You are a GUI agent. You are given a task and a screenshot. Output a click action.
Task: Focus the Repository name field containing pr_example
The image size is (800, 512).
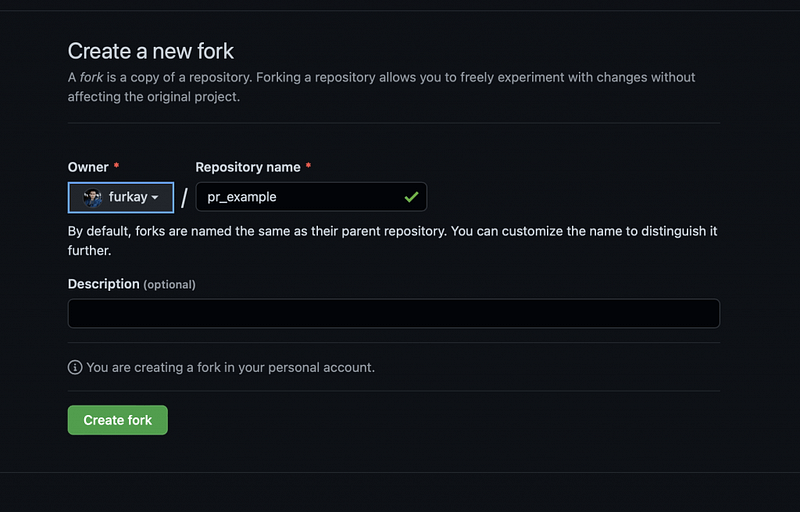[298, 197]
